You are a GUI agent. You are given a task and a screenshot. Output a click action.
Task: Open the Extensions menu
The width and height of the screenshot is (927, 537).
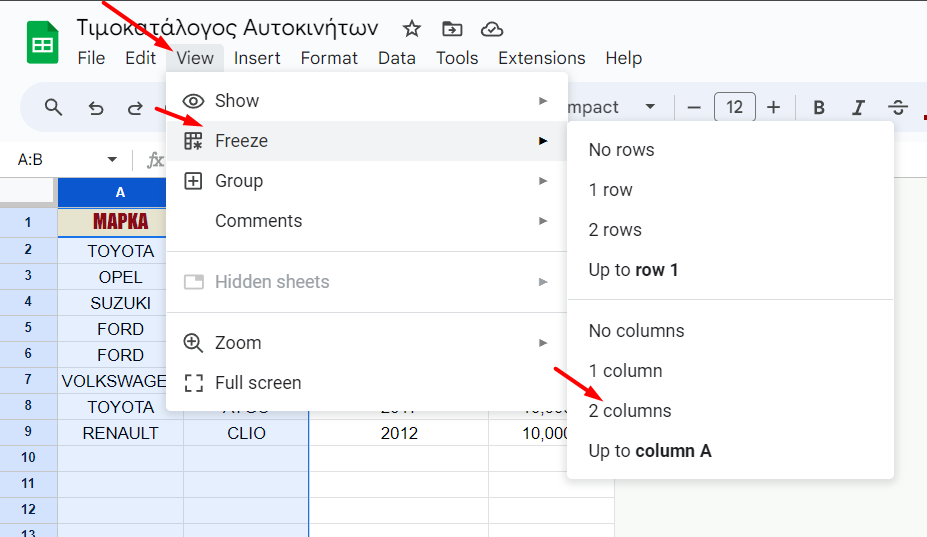click(542, 58)
